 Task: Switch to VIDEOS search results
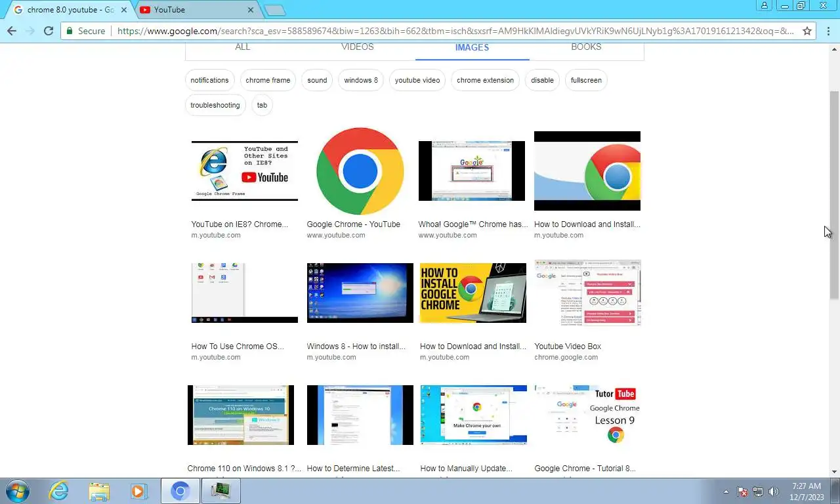tap(358, 47)
